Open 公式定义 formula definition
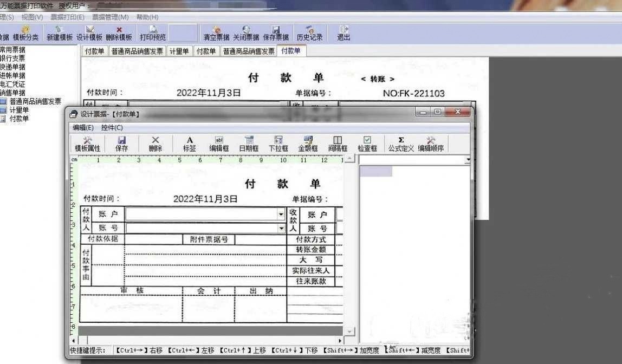The image size is (622, 364). point(401,144)
